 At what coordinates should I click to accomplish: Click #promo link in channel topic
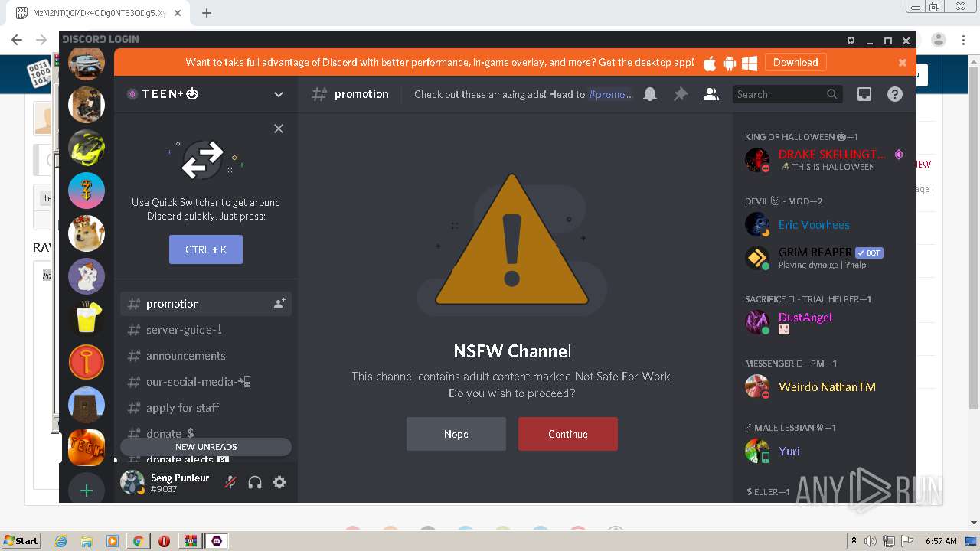tap(611, 94)
